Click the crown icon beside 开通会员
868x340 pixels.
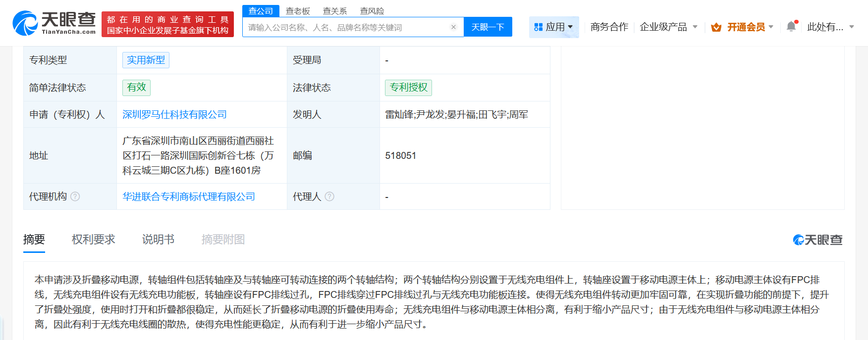716,27
